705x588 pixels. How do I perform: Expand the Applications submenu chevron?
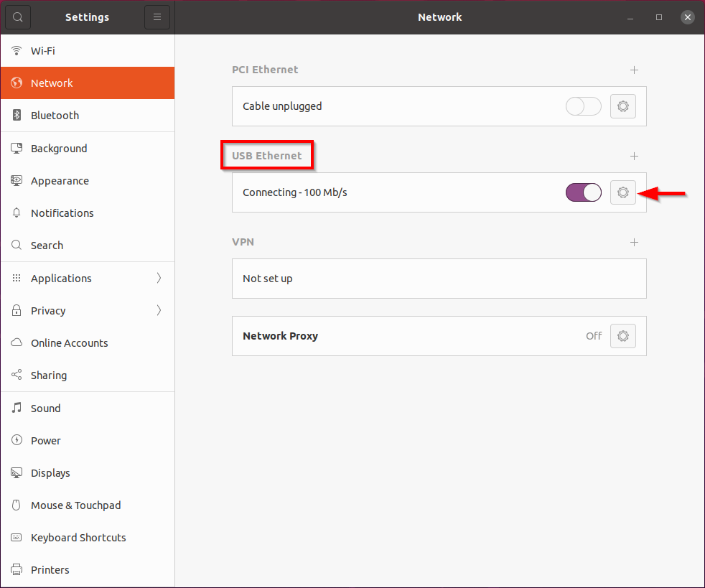click(x=159, y=279)
